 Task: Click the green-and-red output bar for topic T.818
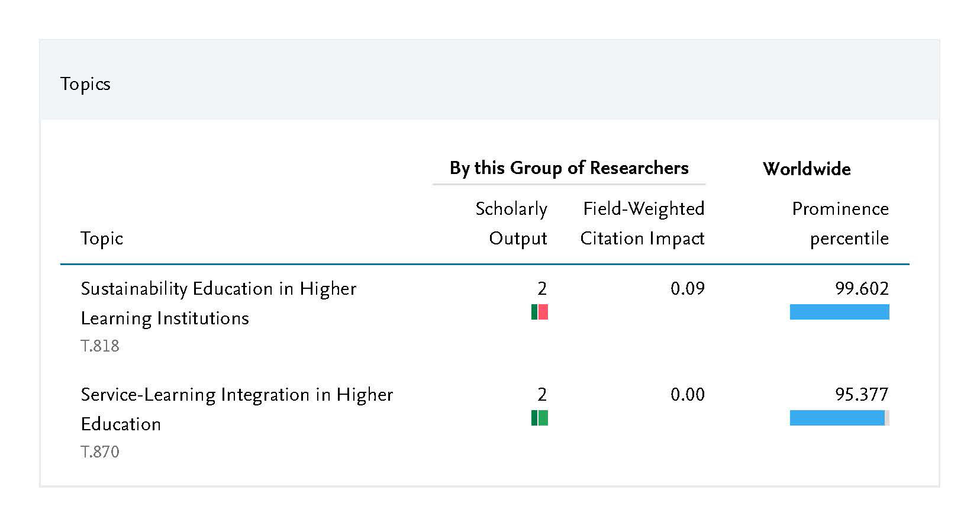click(x=540, y=312)
